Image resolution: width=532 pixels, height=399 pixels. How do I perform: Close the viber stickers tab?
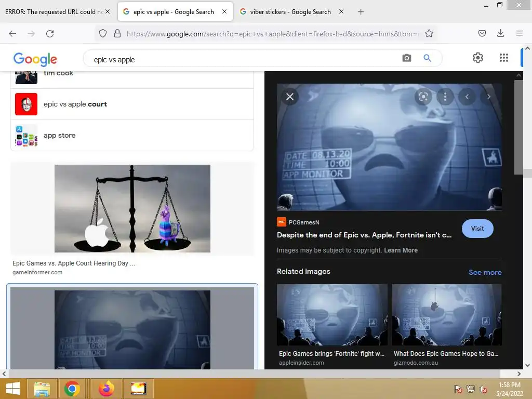coord(341,11)
